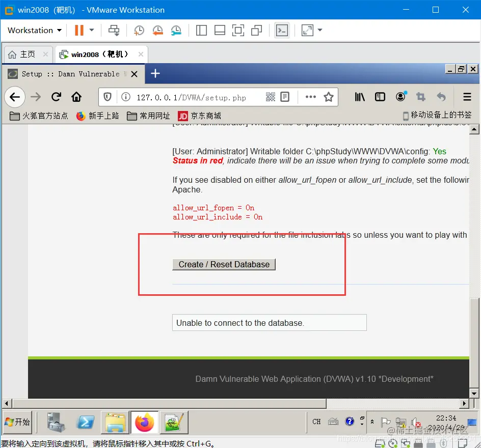The width and height of the screenshot is (481, 448).
Task: Open the Firefox hamburger menu
Action: [467, 97]
